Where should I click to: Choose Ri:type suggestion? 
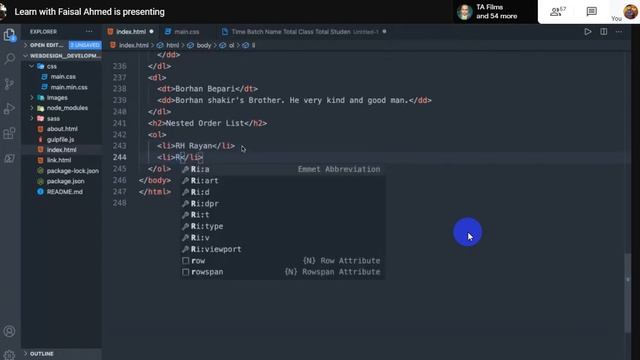click(282, 226)
